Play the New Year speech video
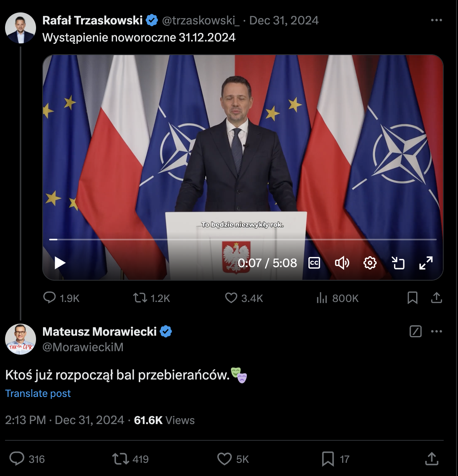This screenshot has height=476, width=458. pyautogui.click(x=60, y=263)
